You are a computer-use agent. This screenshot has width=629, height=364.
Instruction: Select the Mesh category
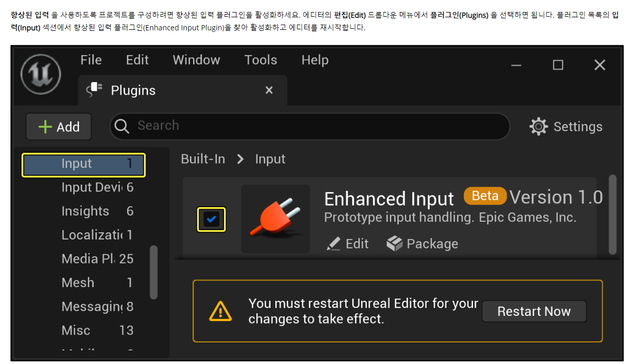[97, 282]
